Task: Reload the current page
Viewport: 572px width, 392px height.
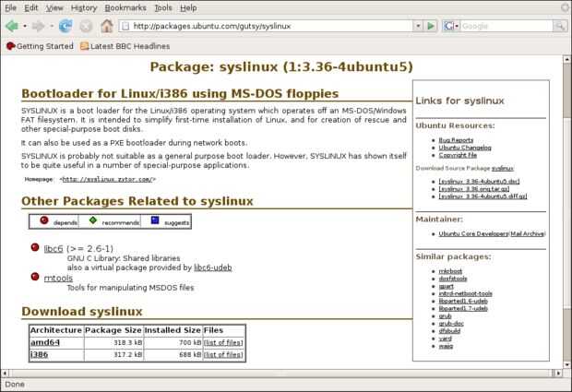Action: pos(66,26)
